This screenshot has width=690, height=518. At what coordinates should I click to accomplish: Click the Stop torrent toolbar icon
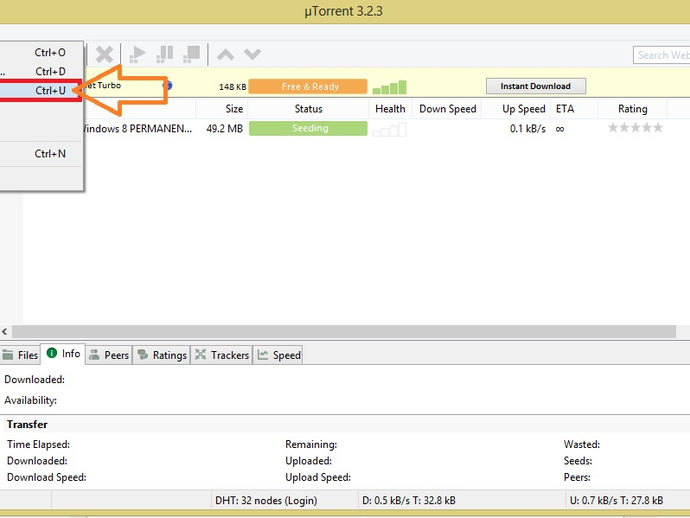coord(191,55)
